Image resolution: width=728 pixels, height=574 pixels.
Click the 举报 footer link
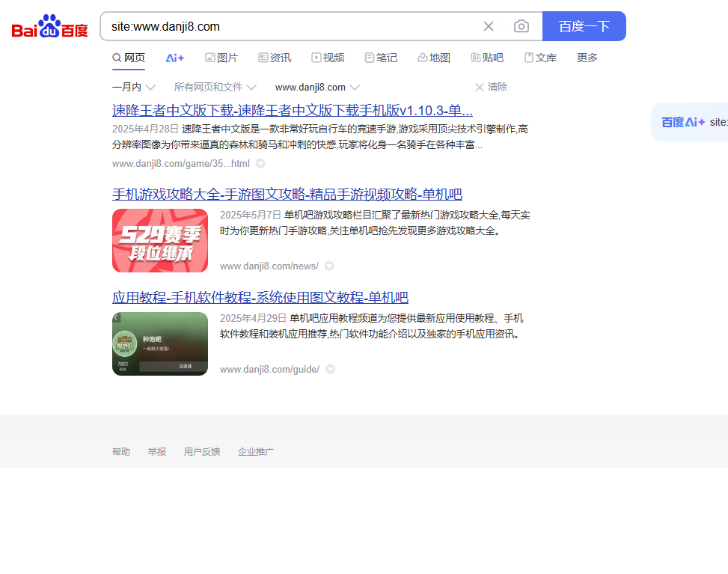pyautogui.click(x=157, y=452)
